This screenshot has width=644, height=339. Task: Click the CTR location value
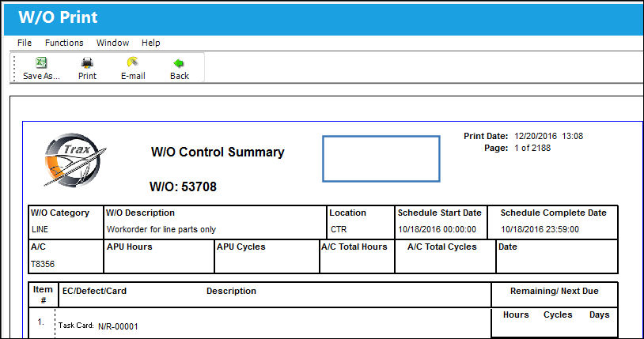tap(339, 229)
